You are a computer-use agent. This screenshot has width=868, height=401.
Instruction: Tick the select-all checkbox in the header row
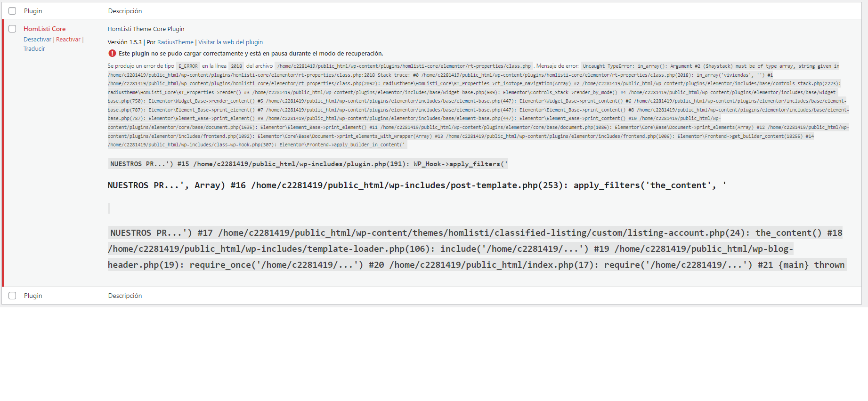pyautogui.click(x=12, y=11)
